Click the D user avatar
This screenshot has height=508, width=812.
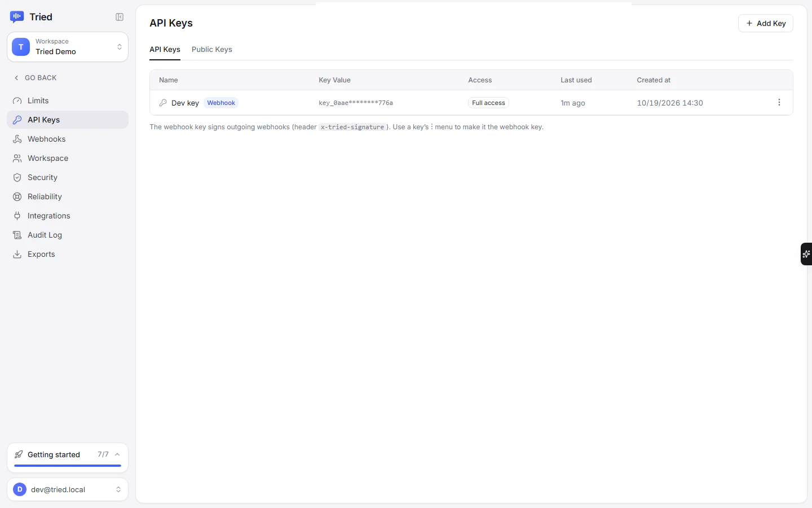click(x=20, y=489)
